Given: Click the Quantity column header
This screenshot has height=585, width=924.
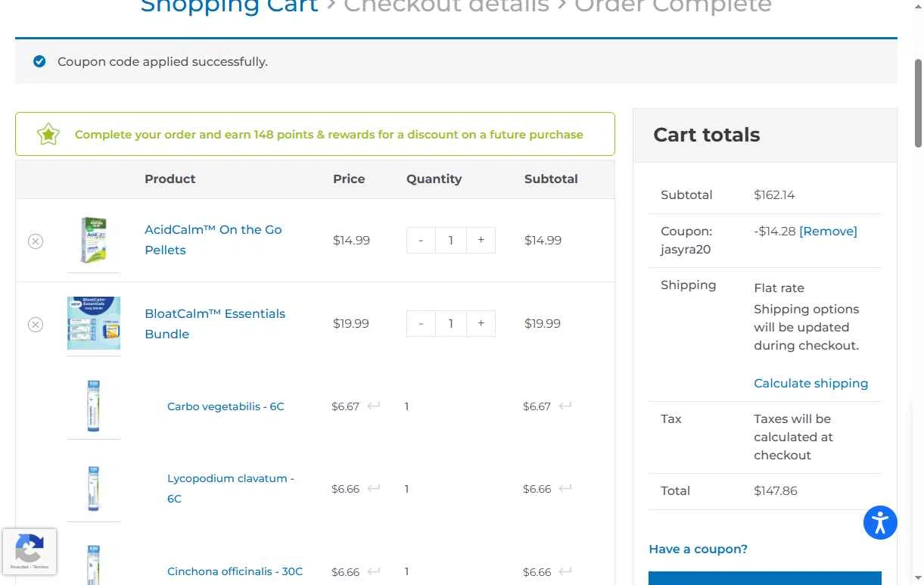Looking at the screenshot, I should pyautogui.click(x=434, y=179).
